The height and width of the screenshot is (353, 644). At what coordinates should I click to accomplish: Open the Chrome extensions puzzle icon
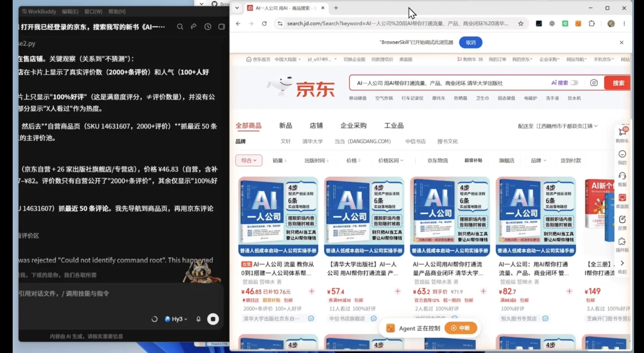[x=591, y=24]
